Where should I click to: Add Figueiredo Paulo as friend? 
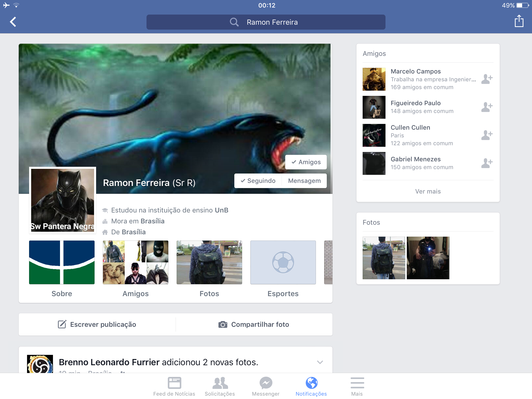pos(487,107)
